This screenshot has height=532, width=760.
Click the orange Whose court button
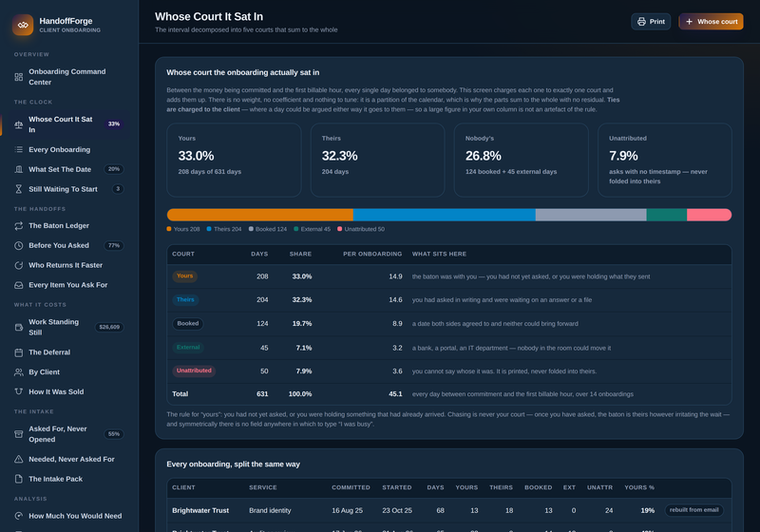point(711,22)
